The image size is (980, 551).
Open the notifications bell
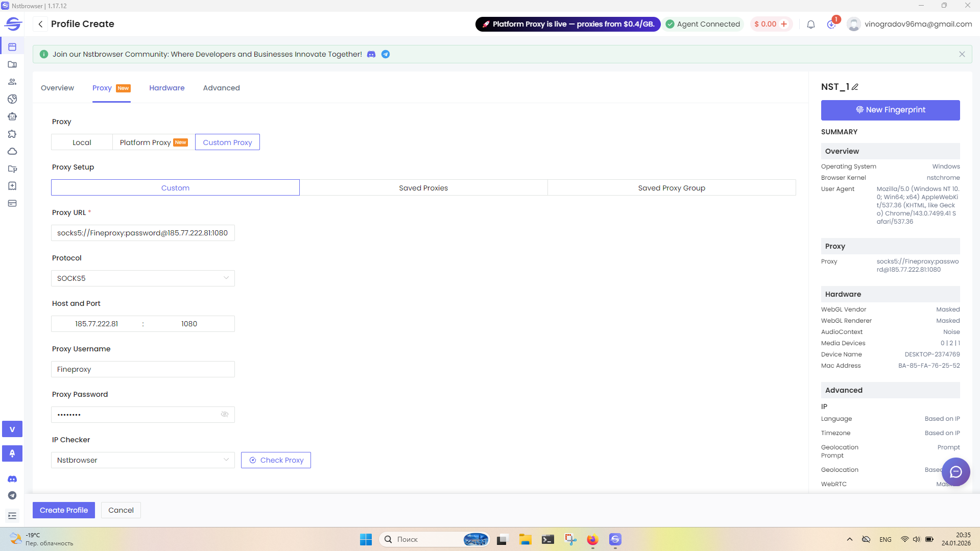811,24
